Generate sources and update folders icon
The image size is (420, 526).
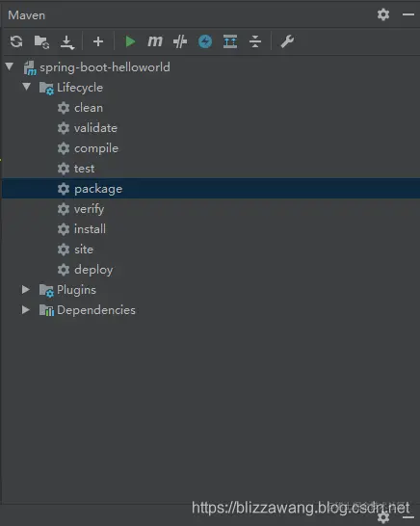point(41,42)
